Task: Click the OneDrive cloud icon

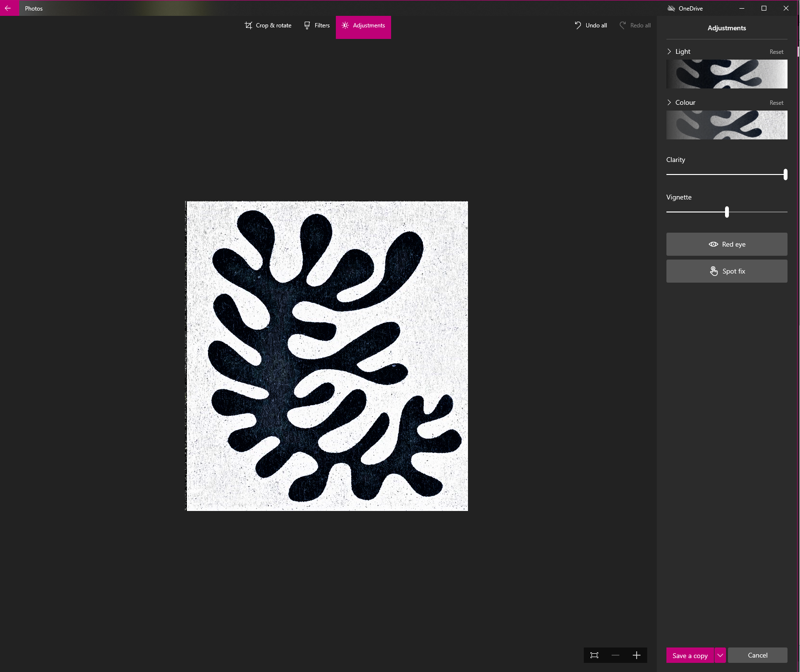Action: point(671,8)
